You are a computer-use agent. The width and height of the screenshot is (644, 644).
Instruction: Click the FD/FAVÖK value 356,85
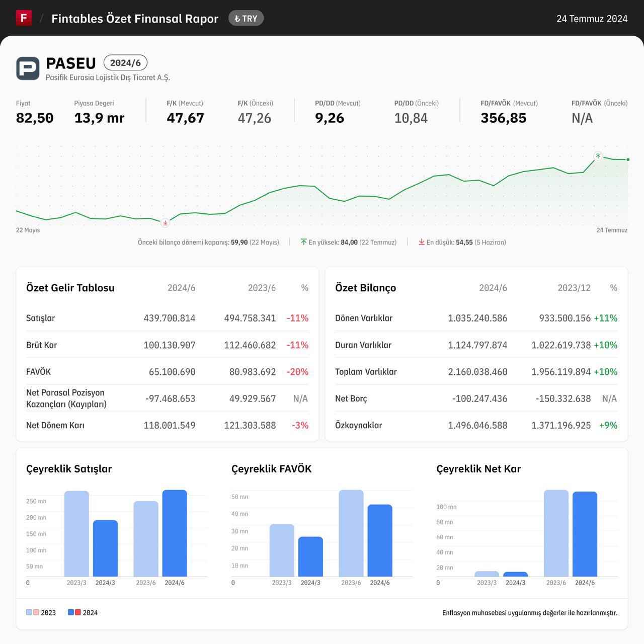(x=504, y=118)
